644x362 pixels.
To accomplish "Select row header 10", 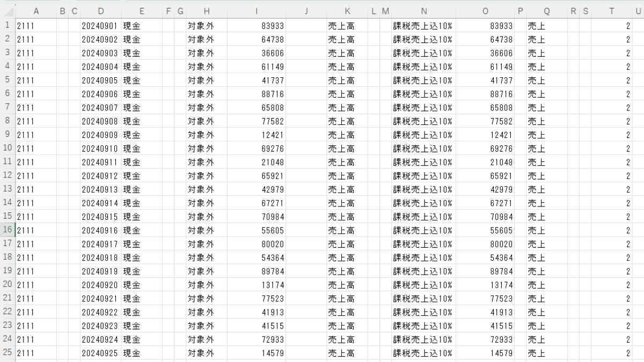I will pos(8,148).
